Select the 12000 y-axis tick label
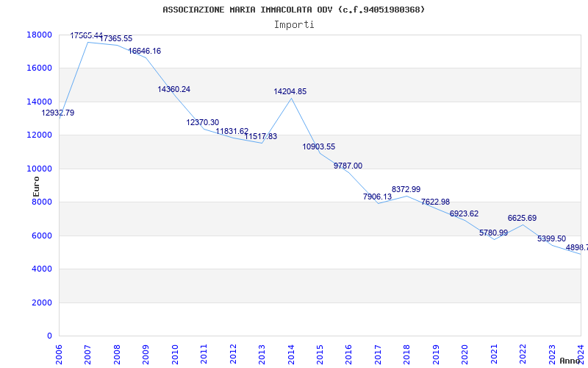The width and height of the screenshot is (588, 368). (40, 135)
